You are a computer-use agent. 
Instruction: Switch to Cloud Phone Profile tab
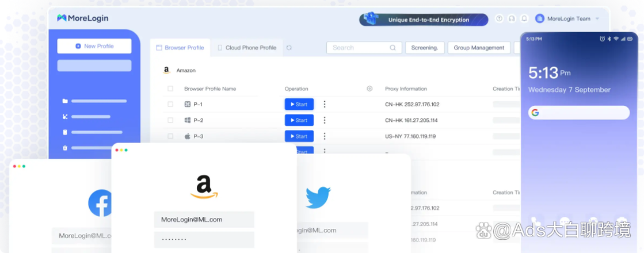tap(246, 48)
